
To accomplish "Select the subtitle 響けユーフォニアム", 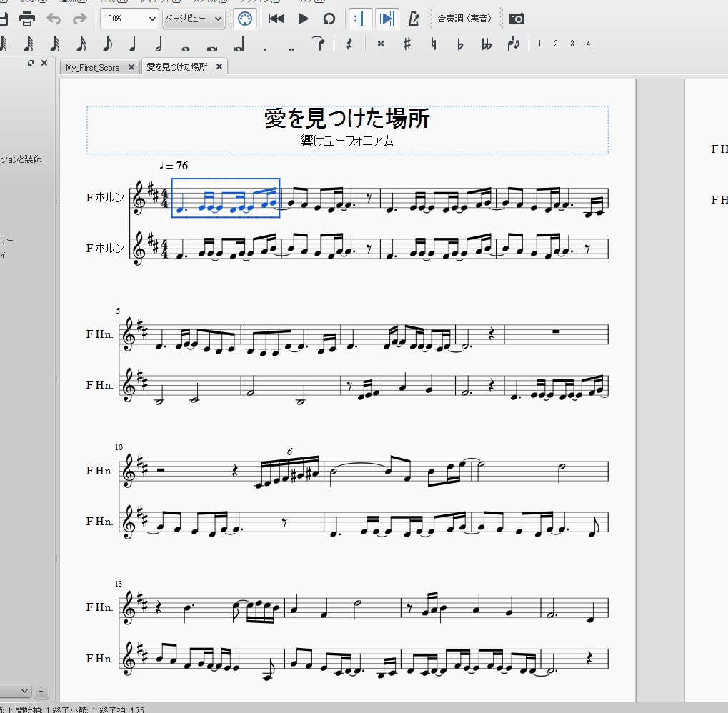I will click(346, 141).
